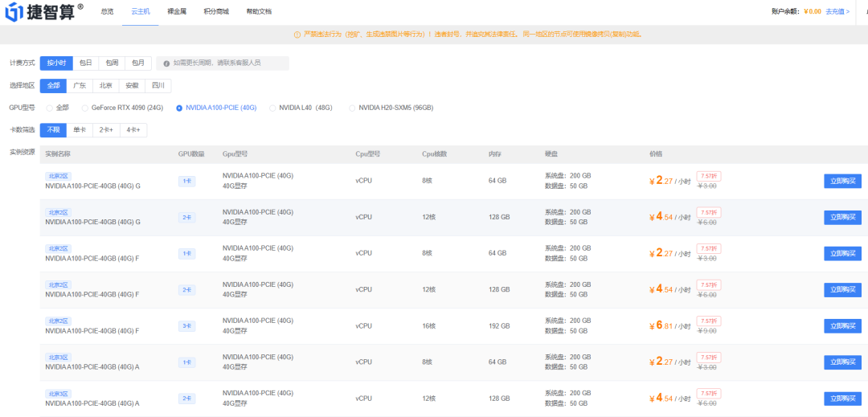Screen dimensions: 868x417
Task: Open the 裸金属 tab
Action: coord(178,11)
